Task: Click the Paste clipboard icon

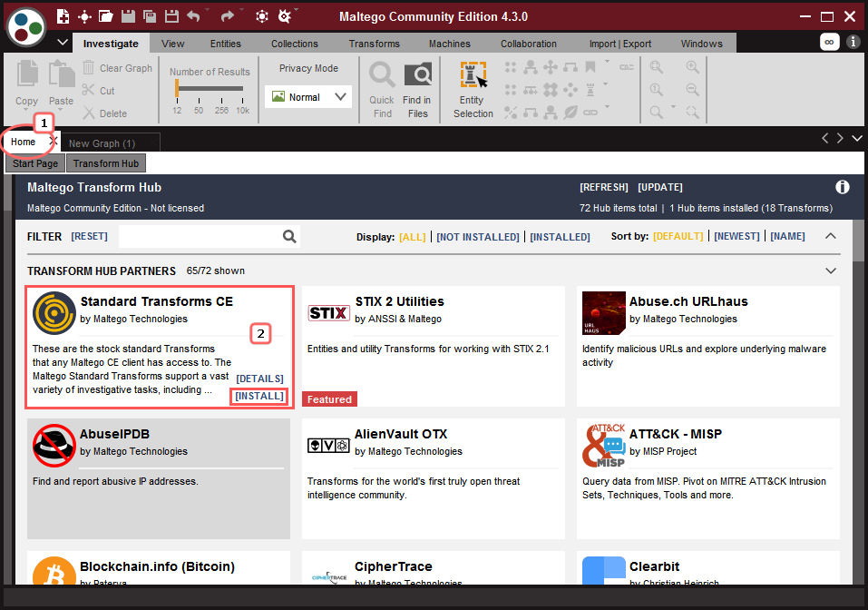Action: (61, 74)
